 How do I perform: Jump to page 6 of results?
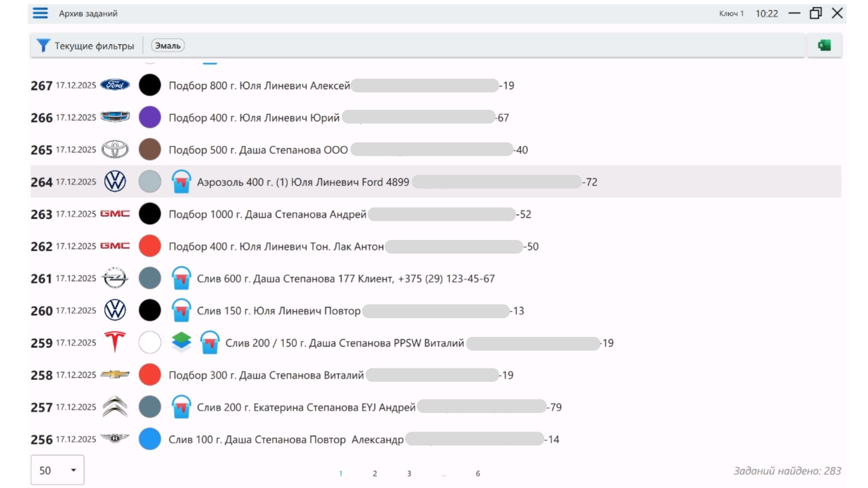[x=478, y=474]
